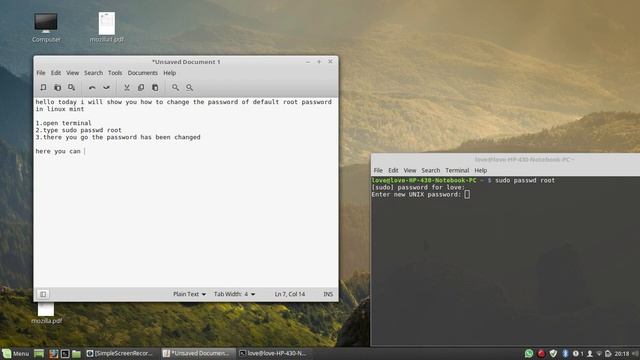Click the Find magnifier icon in the editor toolbar

176,87
